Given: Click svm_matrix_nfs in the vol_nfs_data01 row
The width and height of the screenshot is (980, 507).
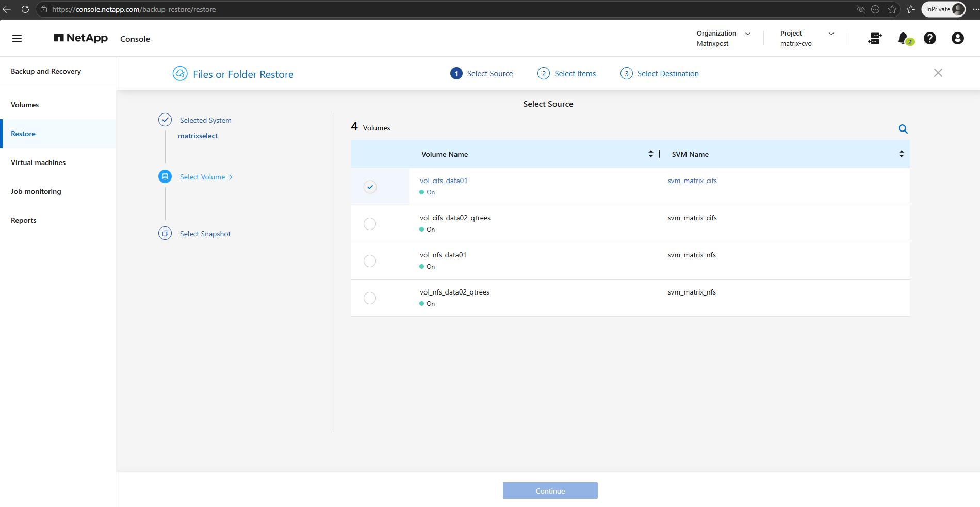Looking at the screenshot, I should coord(692,255).
